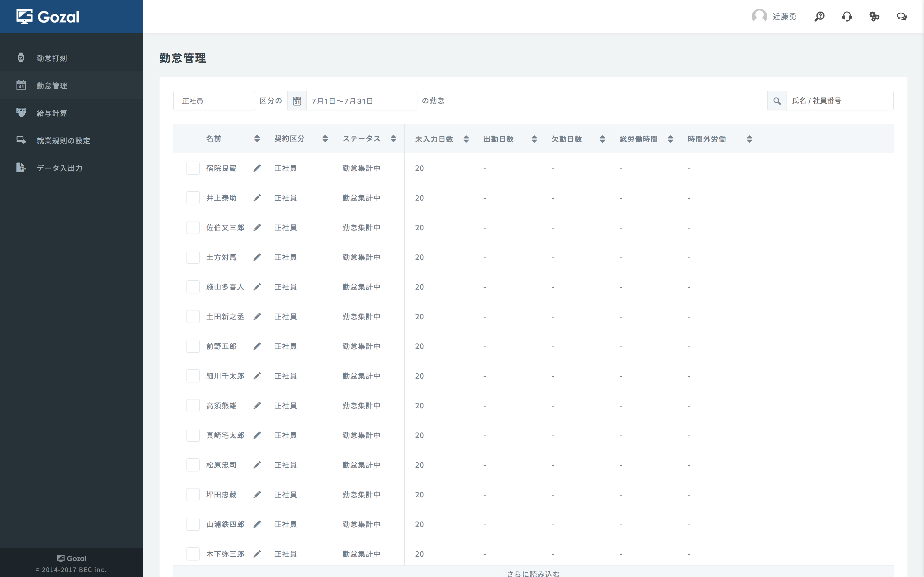Tick the checkbox beside 木下弥三郎

[x=193, y=554]
